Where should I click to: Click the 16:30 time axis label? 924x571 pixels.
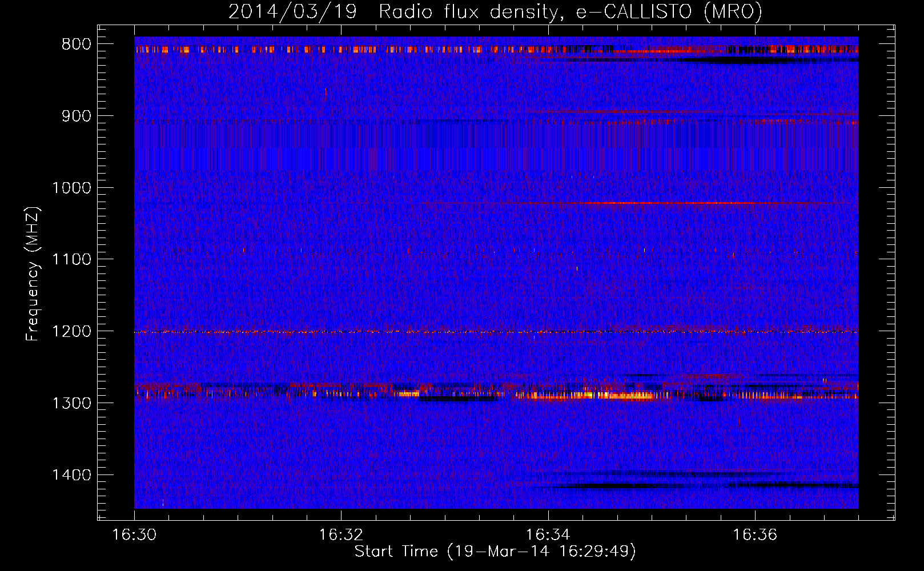click(134, 535)
